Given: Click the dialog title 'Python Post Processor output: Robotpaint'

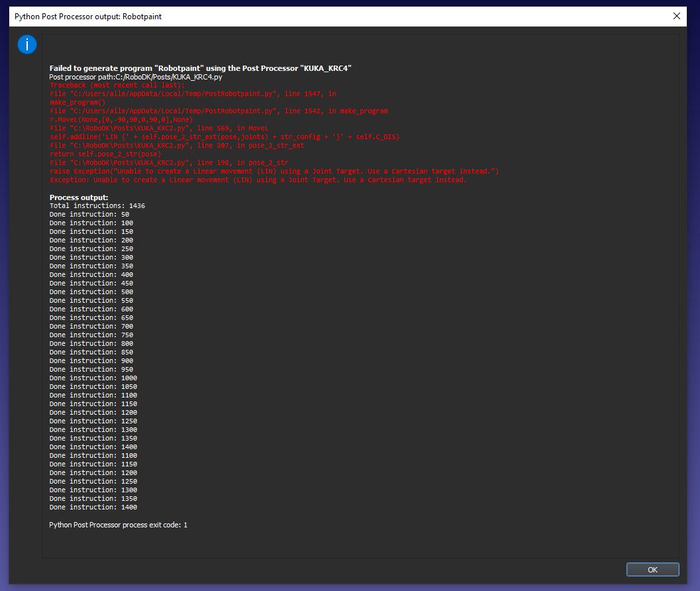Looking at the screenshot, I should point(88,16).
